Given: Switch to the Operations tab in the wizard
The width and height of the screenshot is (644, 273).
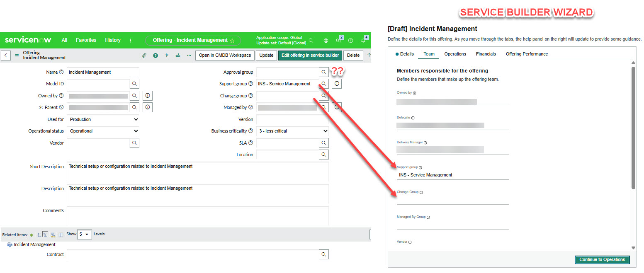Looking at the screenshot, I should click(x=455, y=54).
